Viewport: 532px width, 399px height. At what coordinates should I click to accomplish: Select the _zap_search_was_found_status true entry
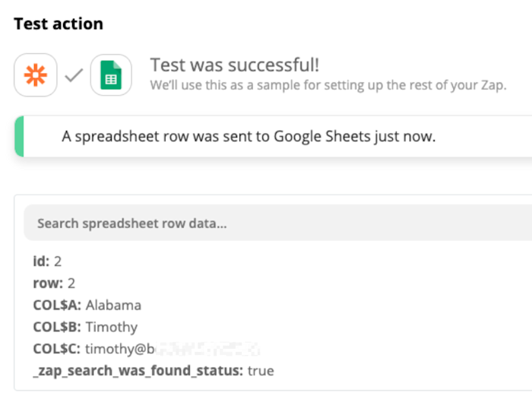(154, 371)
